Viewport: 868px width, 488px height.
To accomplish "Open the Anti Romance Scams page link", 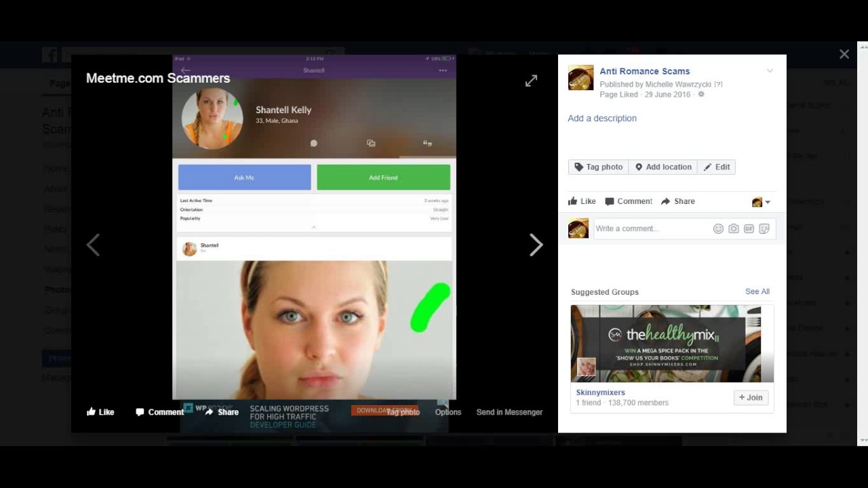I will pos(644,71).
